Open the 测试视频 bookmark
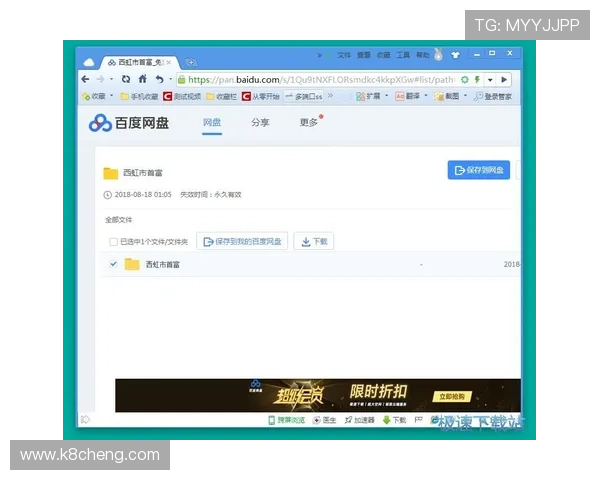 pyautogui.click(x=182, y=96)
